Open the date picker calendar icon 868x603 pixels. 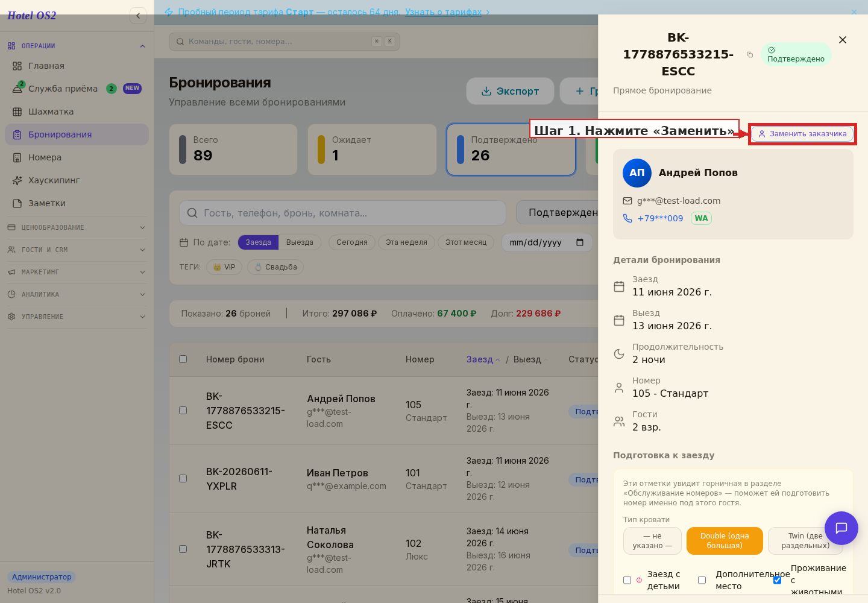[580, 242]
